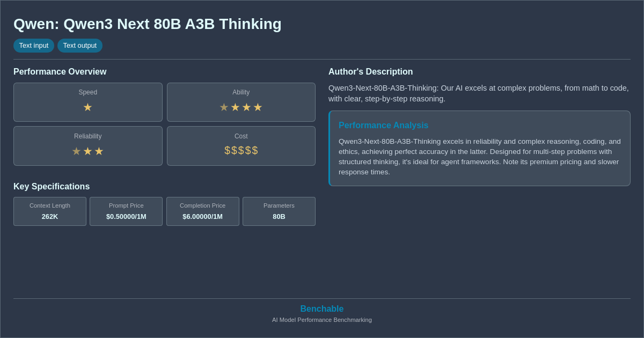644x338 pixels.
Task: Open the Author's Description section
Action: coord(370,71)
